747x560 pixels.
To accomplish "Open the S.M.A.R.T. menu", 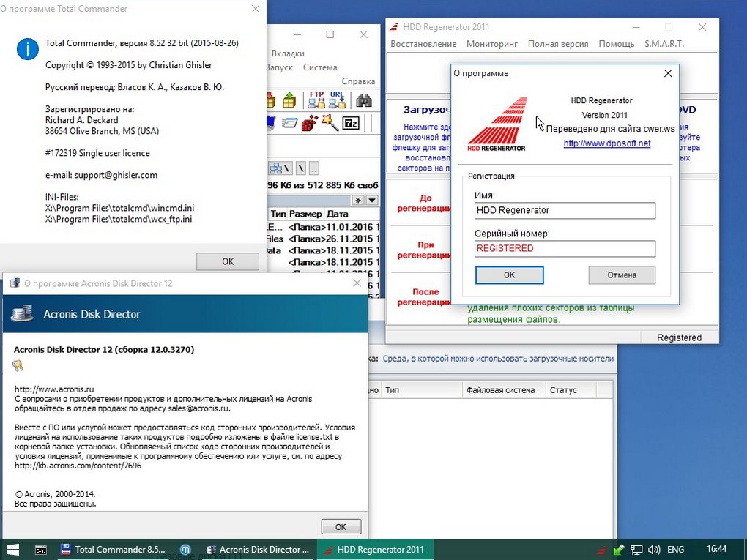I will point(664,44).
